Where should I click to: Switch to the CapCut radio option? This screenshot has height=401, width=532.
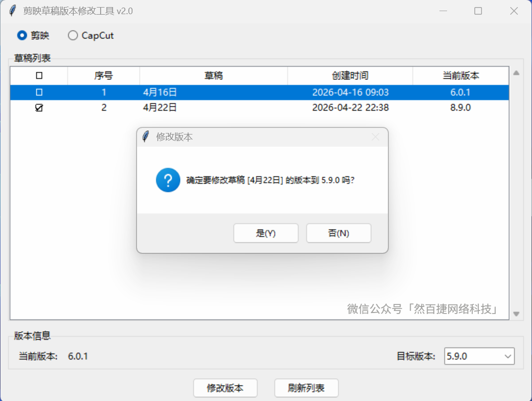tap(72, 35)
